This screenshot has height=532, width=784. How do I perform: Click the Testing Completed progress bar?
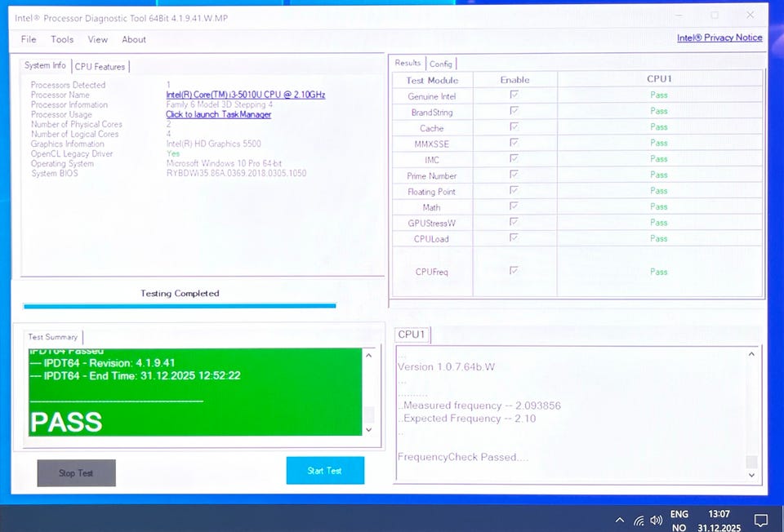click(x=180, y=306)
